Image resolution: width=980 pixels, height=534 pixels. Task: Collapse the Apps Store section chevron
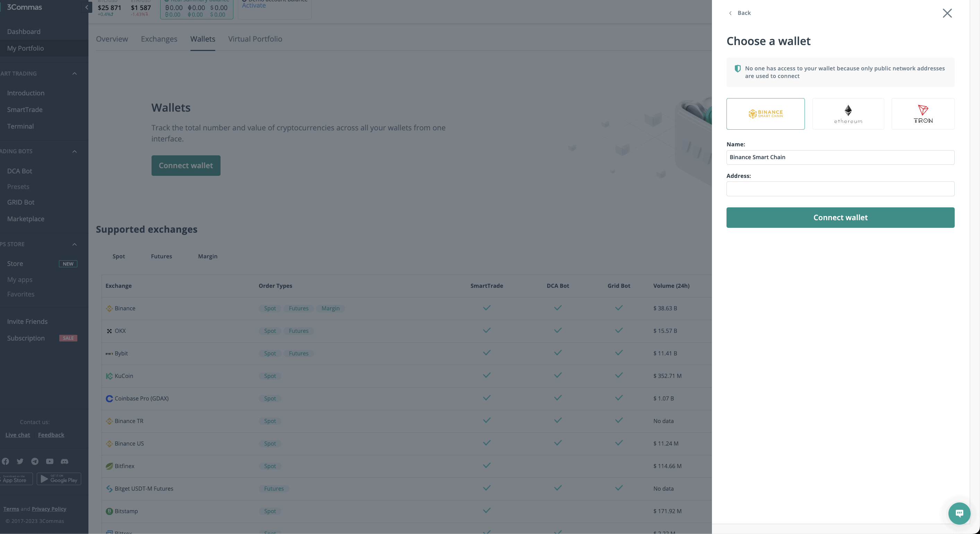coord(75,244)
